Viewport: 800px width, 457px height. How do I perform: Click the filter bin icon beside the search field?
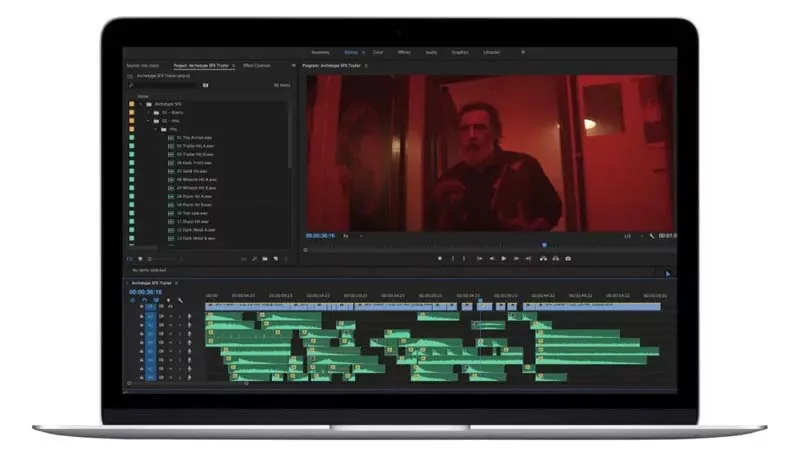click(206, 85)
